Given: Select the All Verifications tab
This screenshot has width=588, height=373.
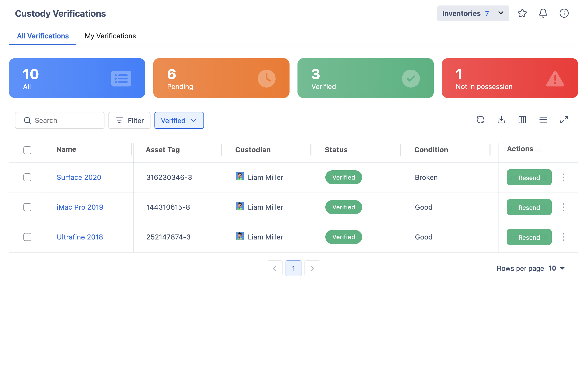Looking at the screenshot, I should [x=43, y=36].
